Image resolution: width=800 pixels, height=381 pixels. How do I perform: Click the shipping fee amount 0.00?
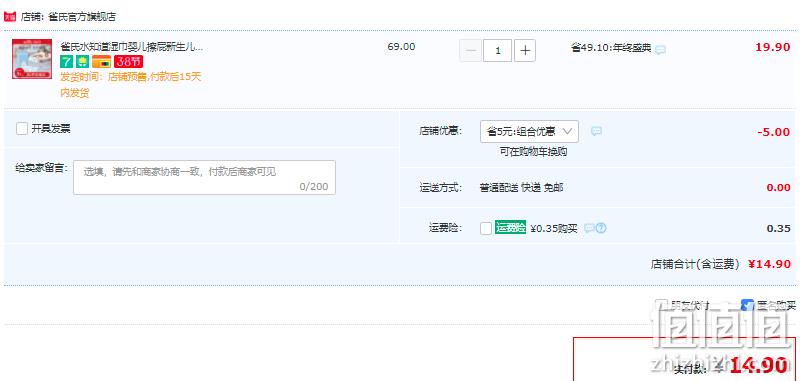pos(778,188)
